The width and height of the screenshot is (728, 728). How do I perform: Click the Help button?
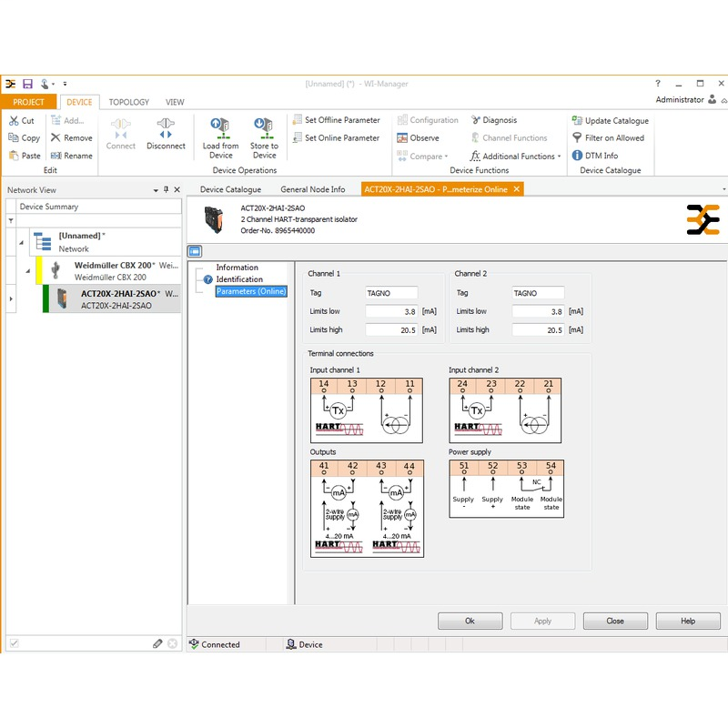tap(688, 621)
